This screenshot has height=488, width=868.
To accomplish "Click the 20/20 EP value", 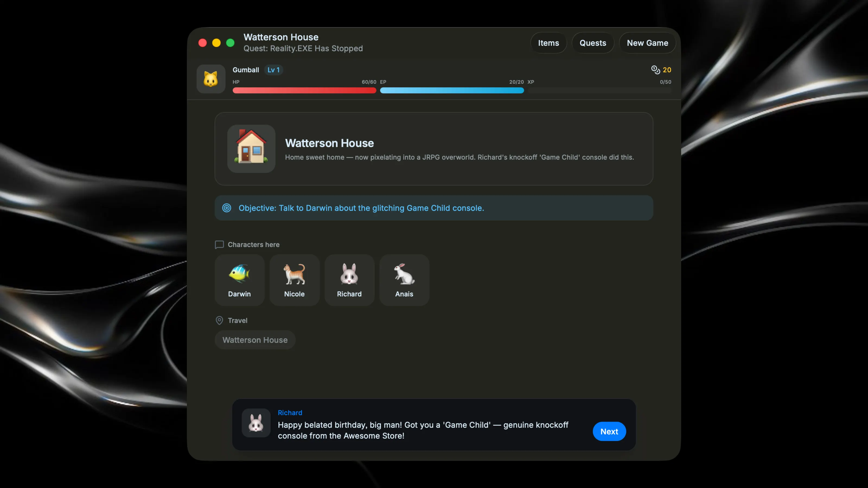I will pyautogui.click(x=516, y=82).
